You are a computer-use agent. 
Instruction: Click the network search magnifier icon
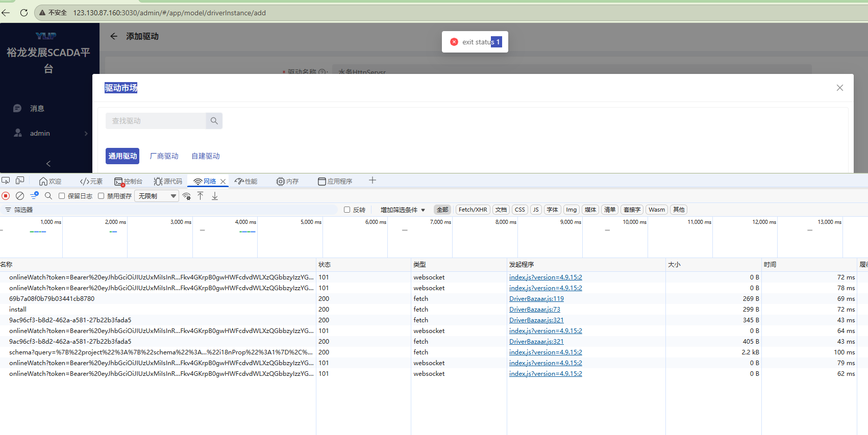click(x=48, y=196)
